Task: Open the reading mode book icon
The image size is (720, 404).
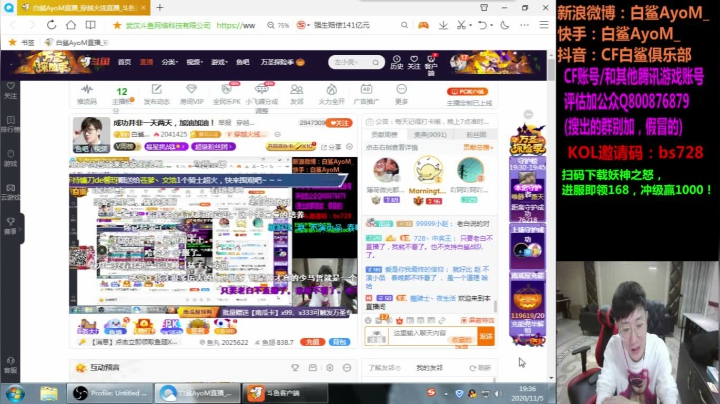Action: [90, 25]
